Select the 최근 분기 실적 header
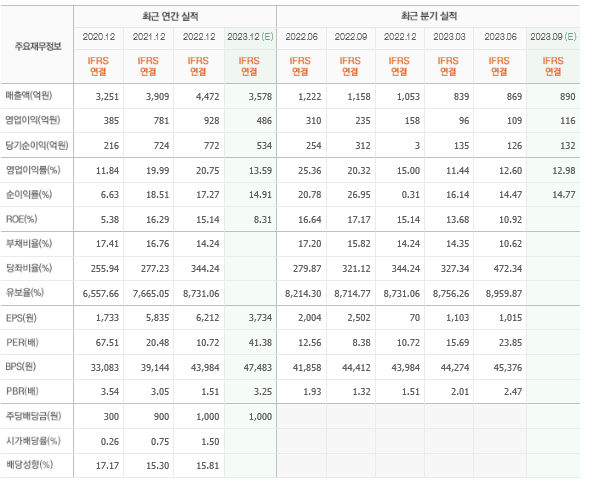This screenshot has width=595, height=483. (x=429, y=16)
